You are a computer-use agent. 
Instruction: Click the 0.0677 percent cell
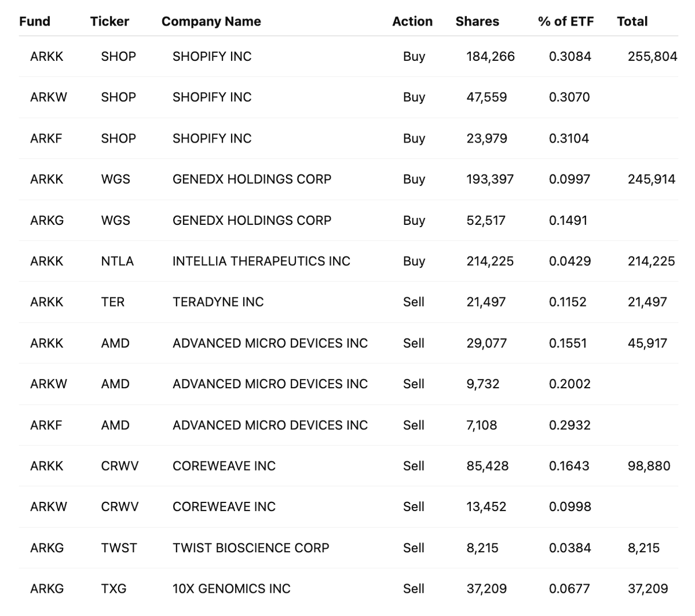coord(569,589)
